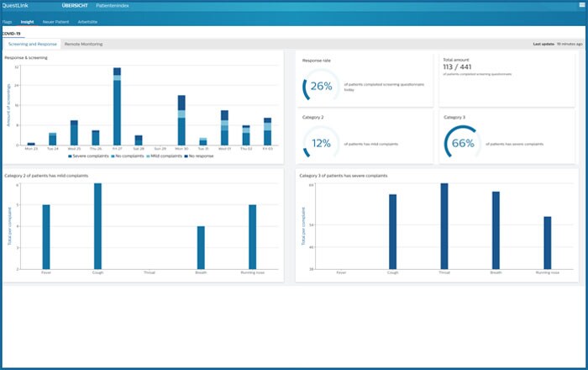Switch to Screening and Response tab
The width and height of the screenshot is (588, 370).
coord(32,45)
